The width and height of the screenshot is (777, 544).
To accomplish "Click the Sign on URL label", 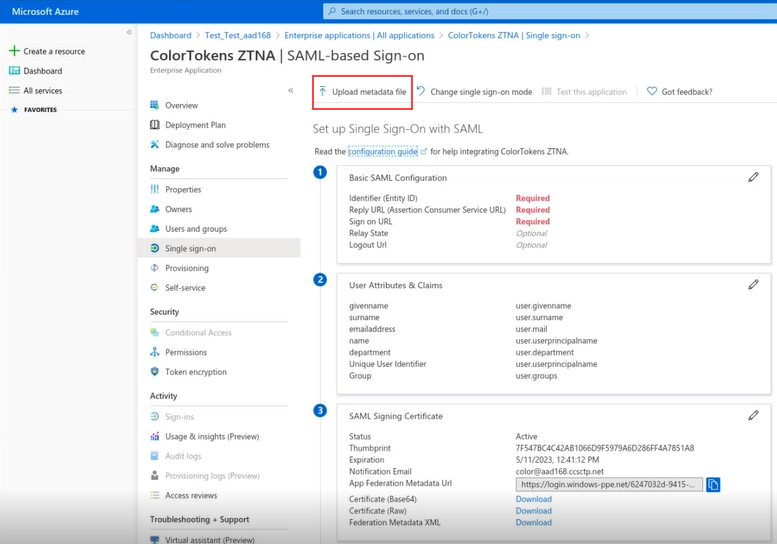I will pyautogui.click(x=370, y=221).
